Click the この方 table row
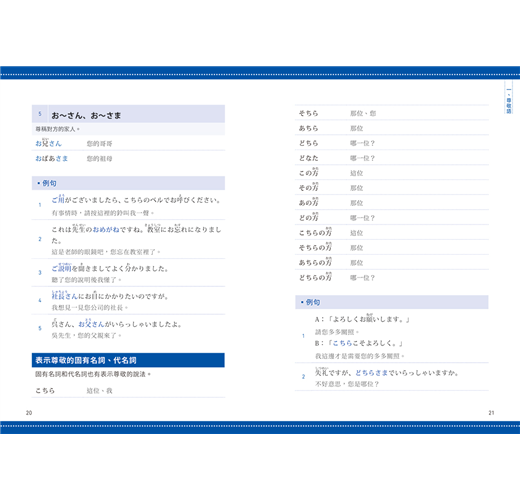Image resolution: width=520 pixels, height=500 pixels. click(x=392, y=173)
